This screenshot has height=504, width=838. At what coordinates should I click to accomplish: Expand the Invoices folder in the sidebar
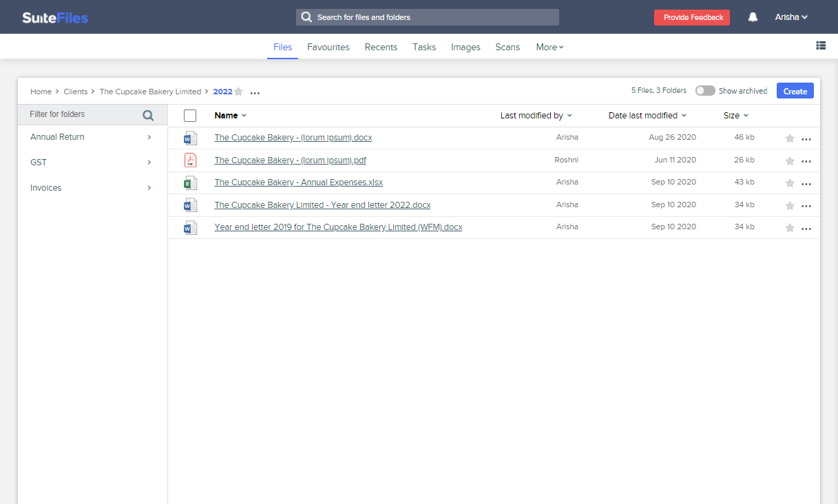pyautogui.click(x=148, y=187)
